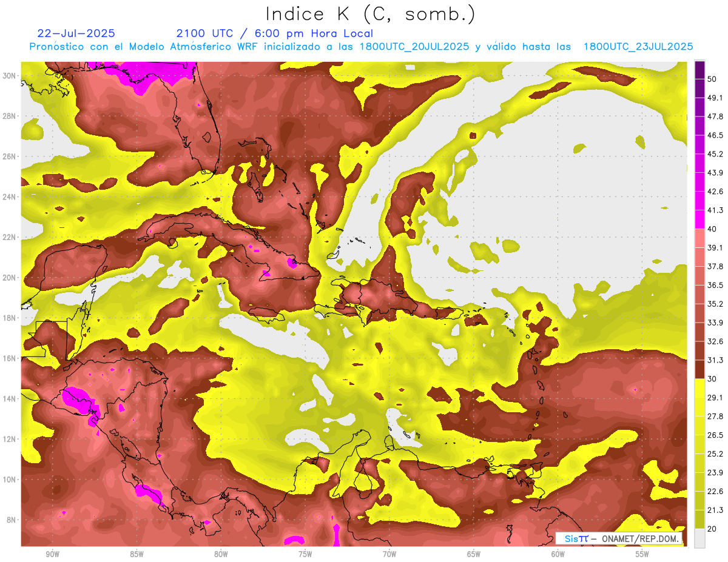Click the '65W' longitude label
Image resolution: width=728 pixels, height=562 pixels.
click(x=474, y=555)
